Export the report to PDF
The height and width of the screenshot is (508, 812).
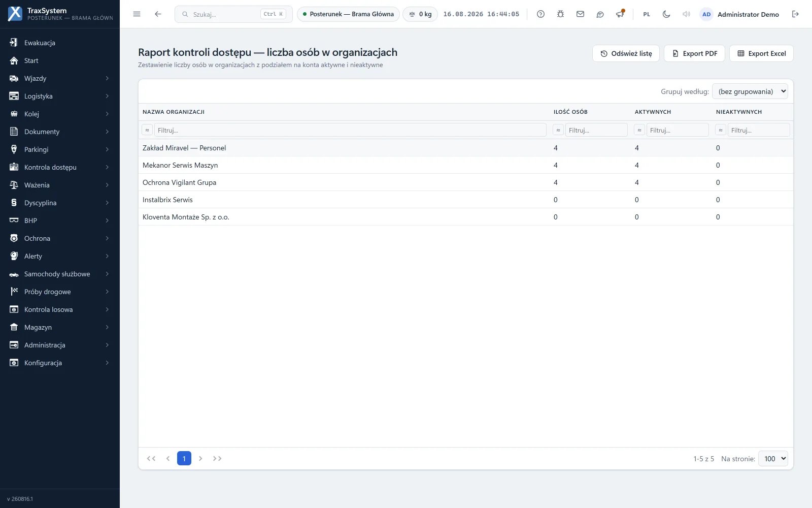(x=694, y=53)
